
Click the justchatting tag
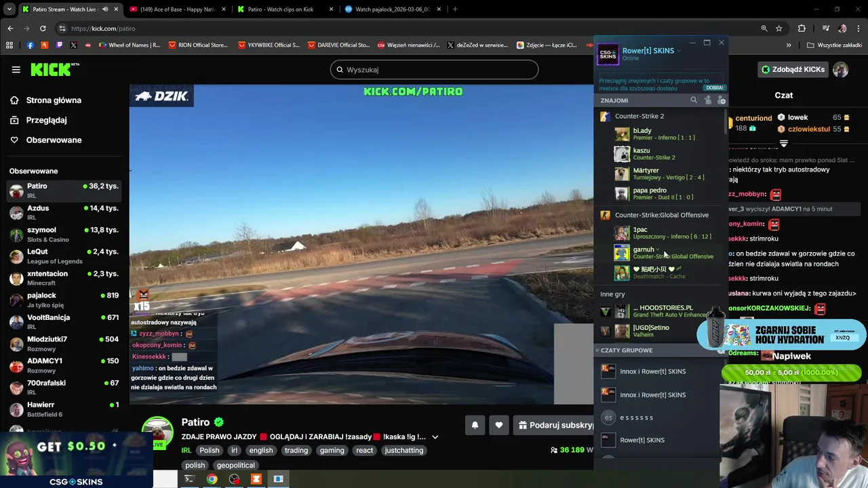[403, 450]
